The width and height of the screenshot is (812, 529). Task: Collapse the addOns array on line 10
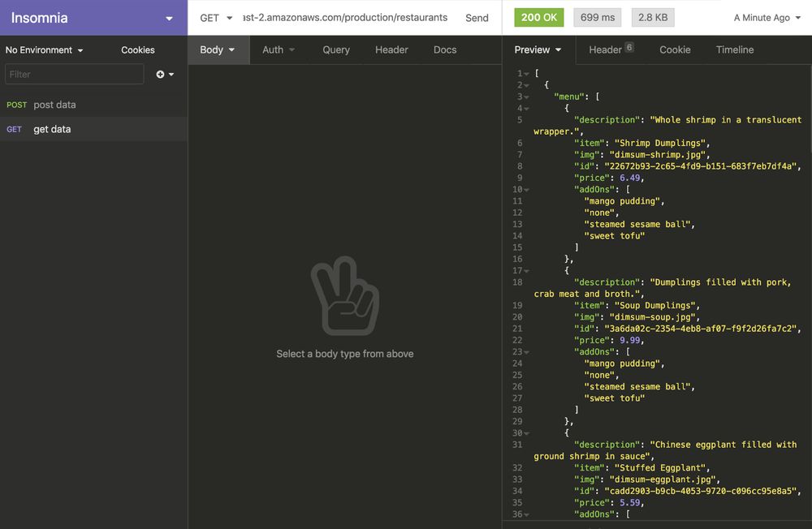[527, 190]
